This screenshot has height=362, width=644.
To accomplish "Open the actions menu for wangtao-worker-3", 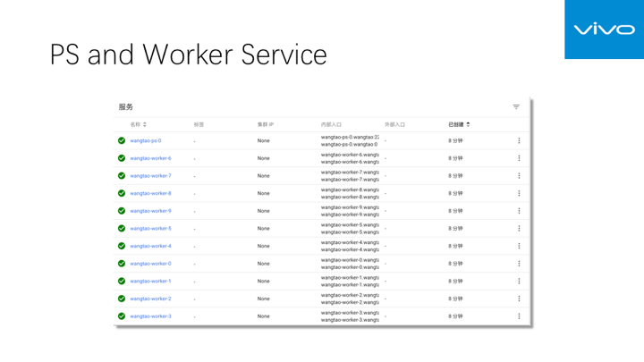I will (519, 316).
